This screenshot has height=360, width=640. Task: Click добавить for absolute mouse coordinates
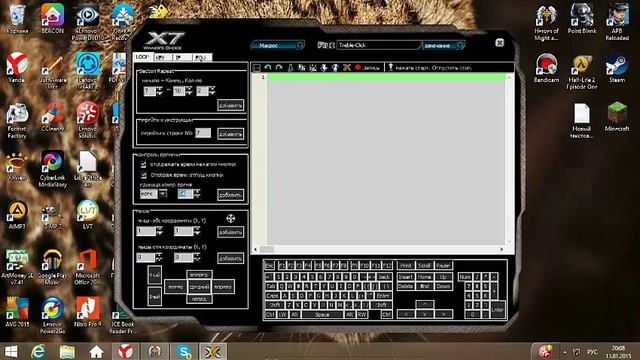(231, 232)
